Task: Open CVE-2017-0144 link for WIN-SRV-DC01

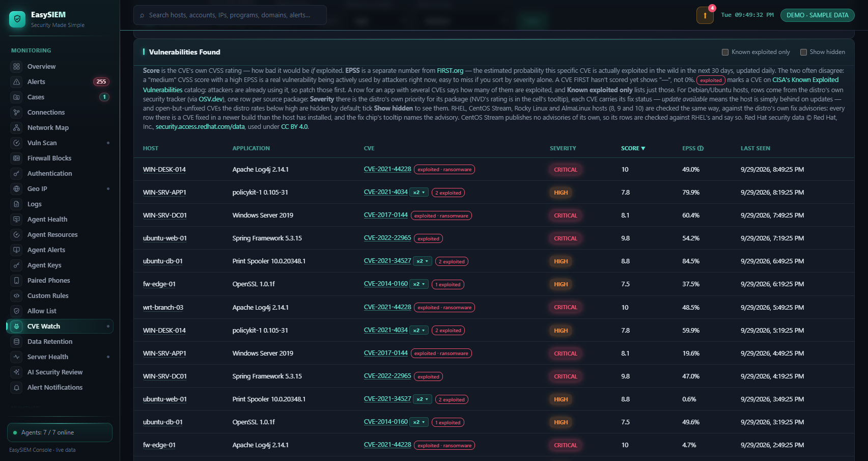Action: 386,215
